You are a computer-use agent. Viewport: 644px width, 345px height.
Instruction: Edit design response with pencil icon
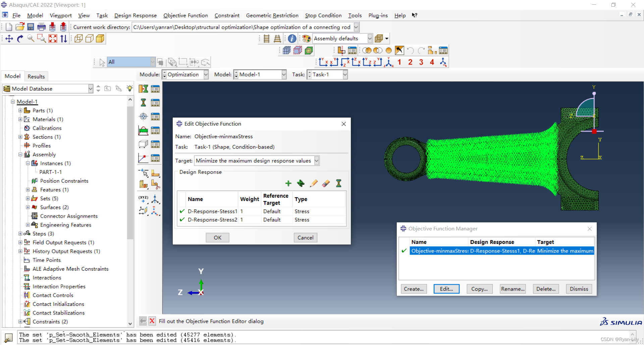[x=314, y=183]
